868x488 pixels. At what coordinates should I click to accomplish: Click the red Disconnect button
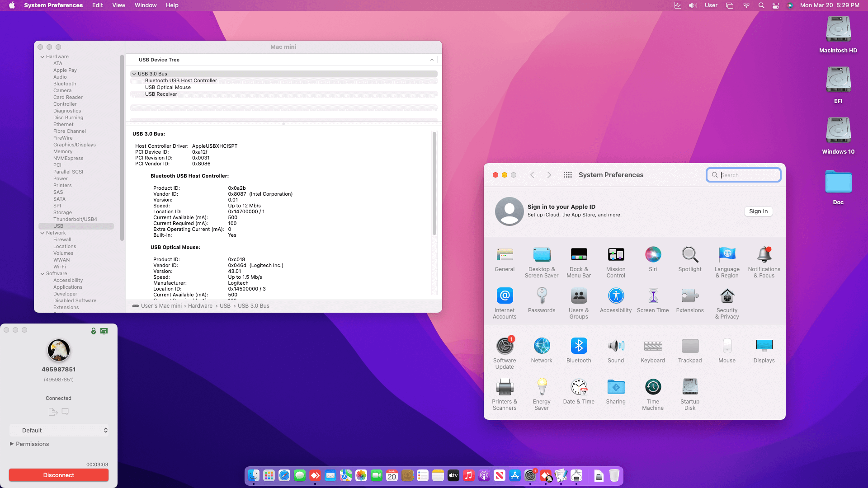click(59, 475)
